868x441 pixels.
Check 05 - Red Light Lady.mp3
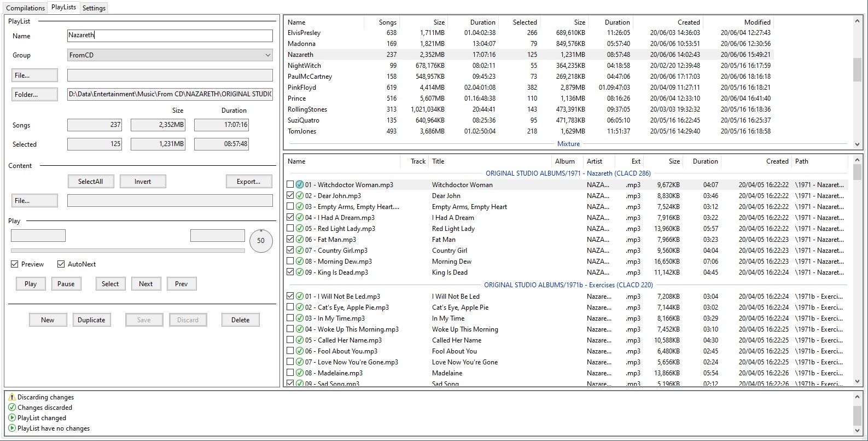(290, 229)
